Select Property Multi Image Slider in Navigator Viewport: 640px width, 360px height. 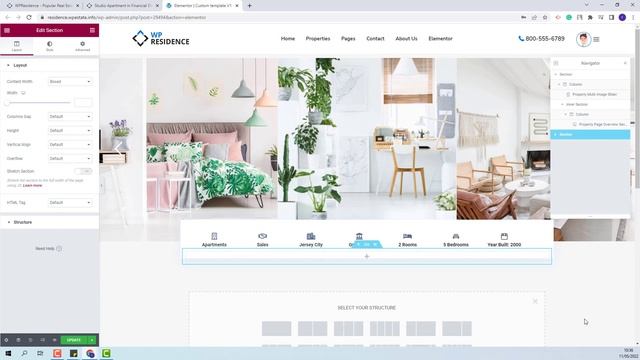click(594, 94)
